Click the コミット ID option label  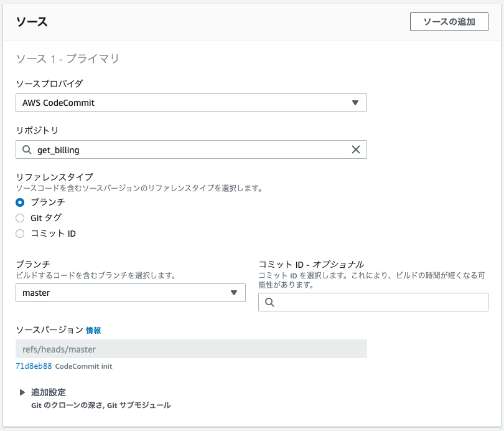(54, 234)
